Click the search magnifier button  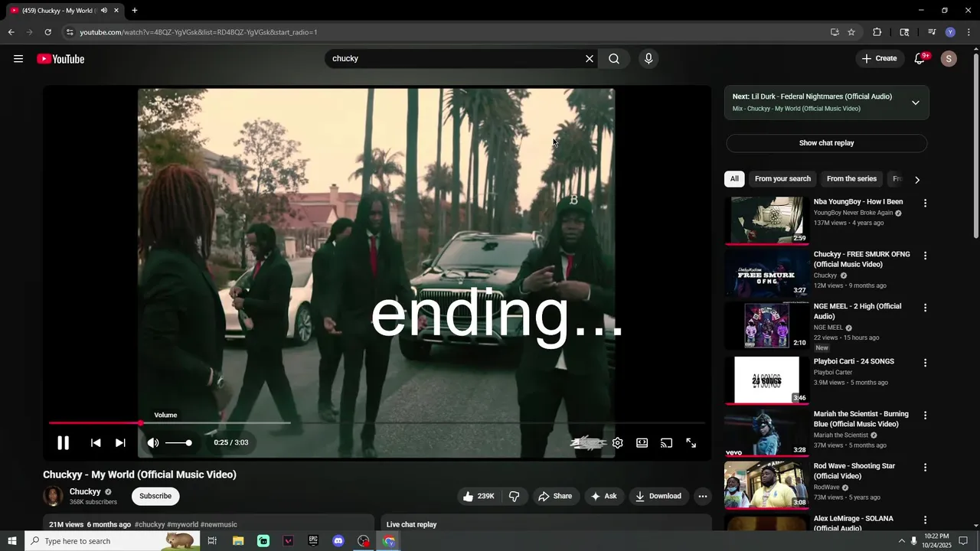pyautogui.click(x=614, y=59)
